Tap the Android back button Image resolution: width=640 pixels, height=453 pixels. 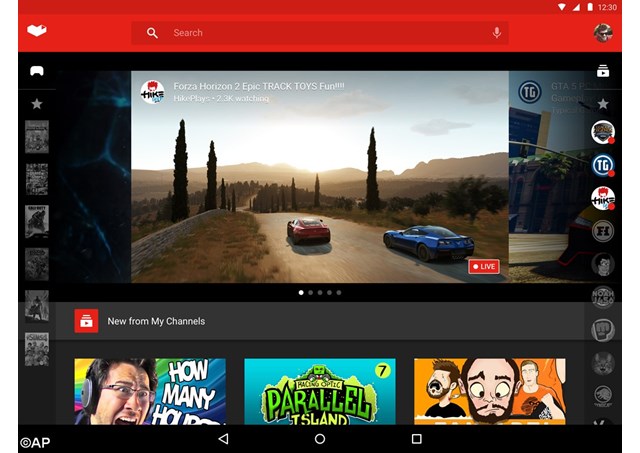(223, 439)
